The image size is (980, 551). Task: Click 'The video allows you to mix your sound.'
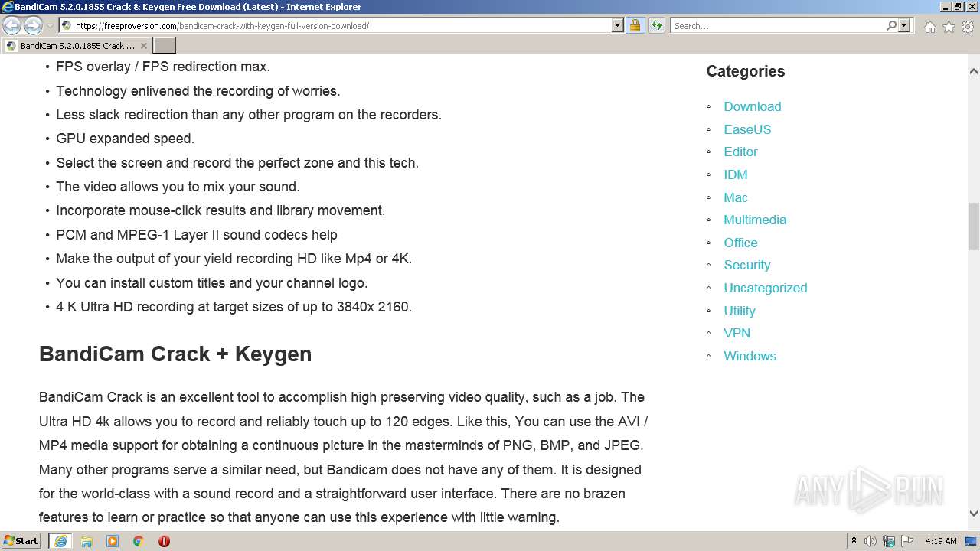click(x=178, y=187)
